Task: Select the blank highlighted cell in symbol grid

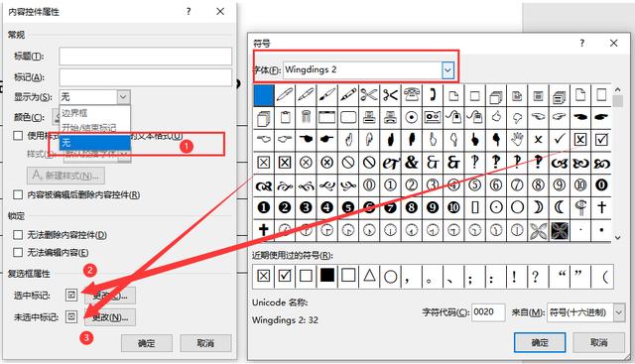Action: tap(264, 95)
